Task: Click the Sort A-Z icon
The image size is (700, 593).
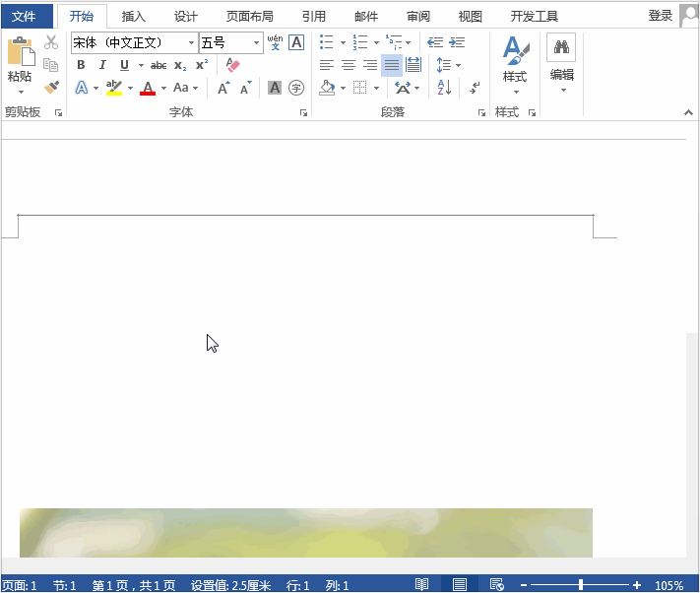Action: [444, 88]
